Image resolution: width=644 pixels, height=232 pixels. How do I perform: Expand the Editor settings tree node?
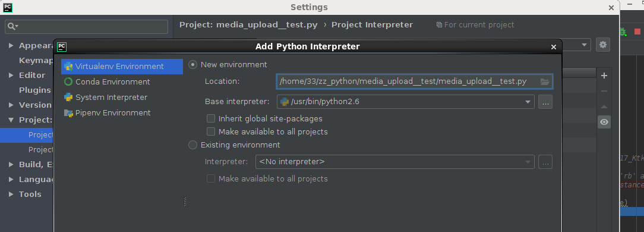coord(11,76)
